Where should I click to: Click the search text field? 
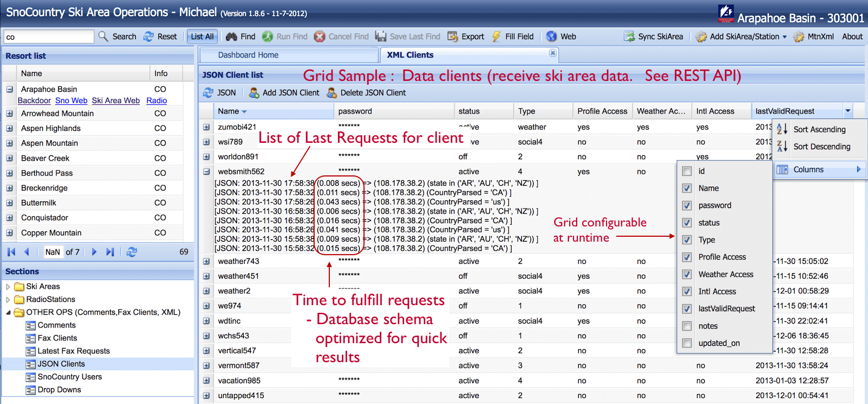(x=49, y=37)
